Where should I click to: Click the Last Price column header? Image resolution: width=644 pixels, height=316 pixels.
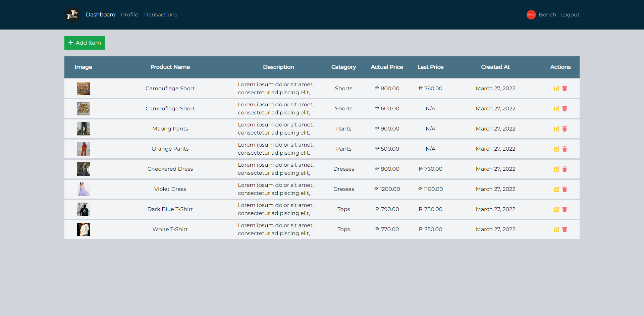[430, 67]
